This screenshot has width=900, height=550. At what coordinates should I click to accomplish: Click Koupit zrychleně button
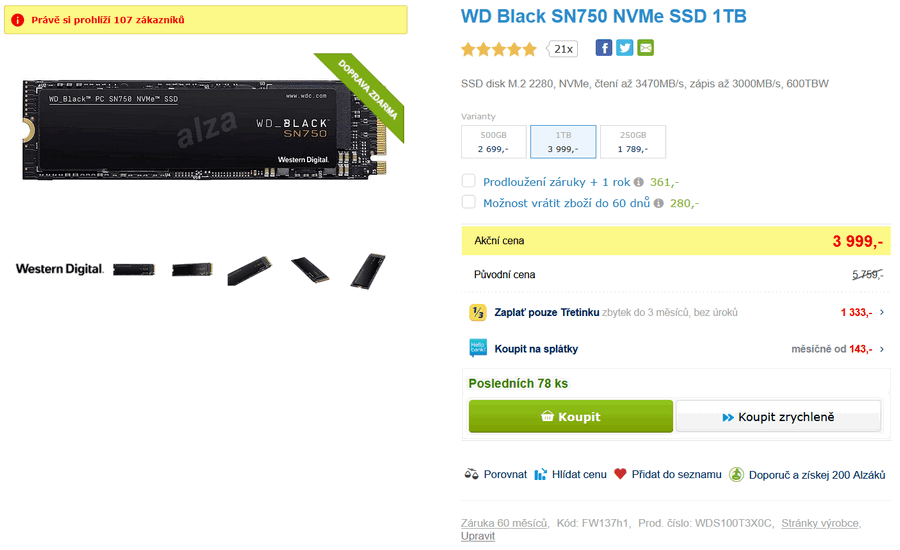coord(778,416)
